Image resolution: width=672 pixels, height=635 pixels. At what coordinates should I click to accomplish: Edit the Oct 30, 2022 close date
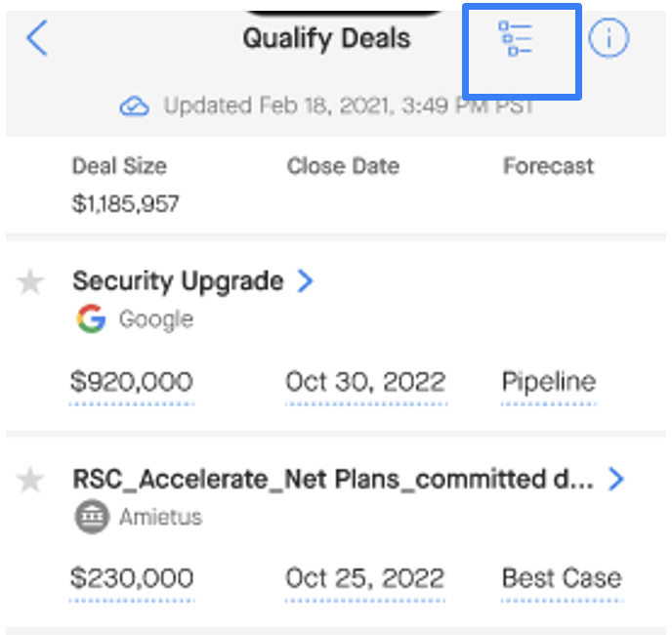tap(365, 382)
